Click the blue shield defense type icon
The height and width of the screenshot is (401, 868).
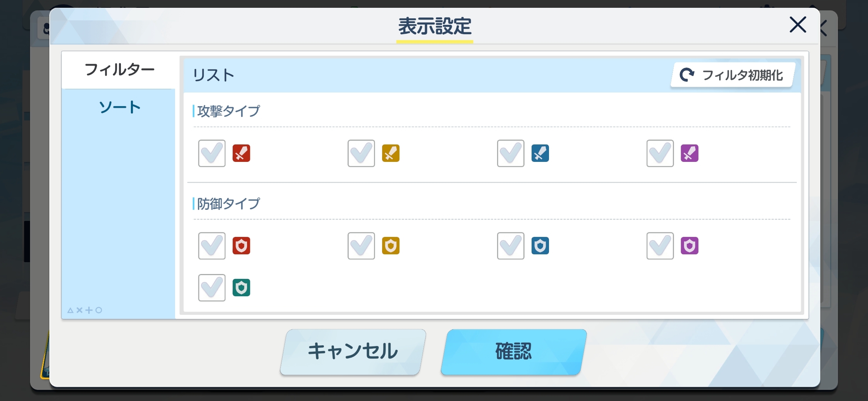pyautogui.click(x=540, y=246)
